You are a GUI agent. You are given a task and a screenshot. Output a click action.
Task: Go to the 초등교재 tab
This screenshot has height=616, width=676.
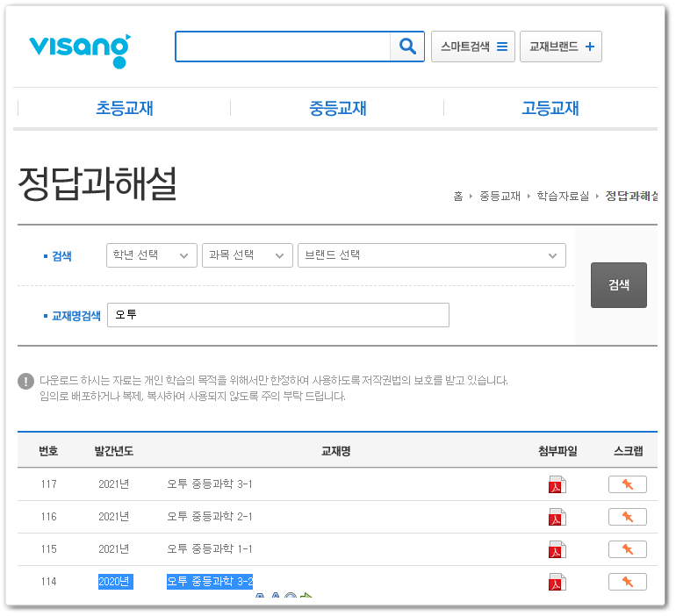124,108
